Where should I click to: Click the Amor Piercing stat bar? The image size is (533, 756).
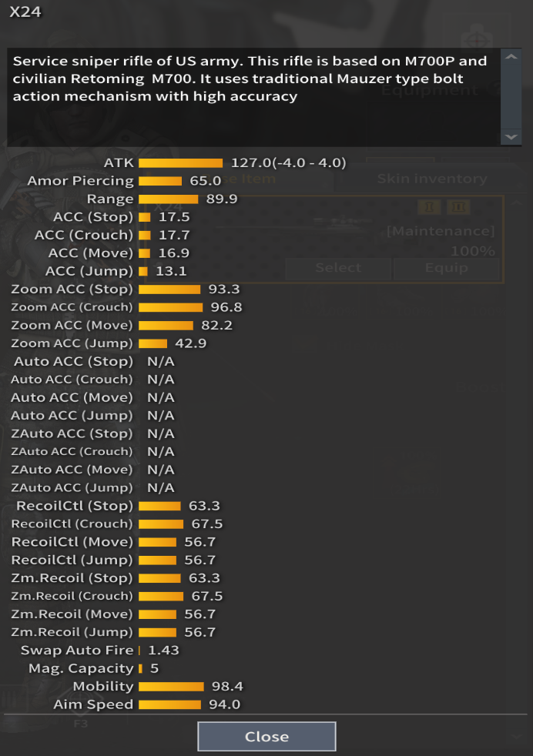pyautogui.click(x=159, y=181)
